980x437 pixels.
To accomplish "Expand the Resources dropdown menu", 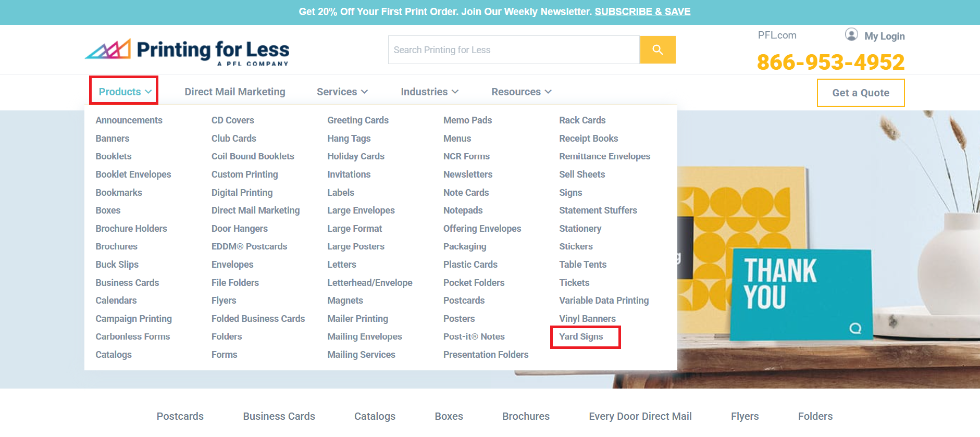I will click(x=522, y=92).
